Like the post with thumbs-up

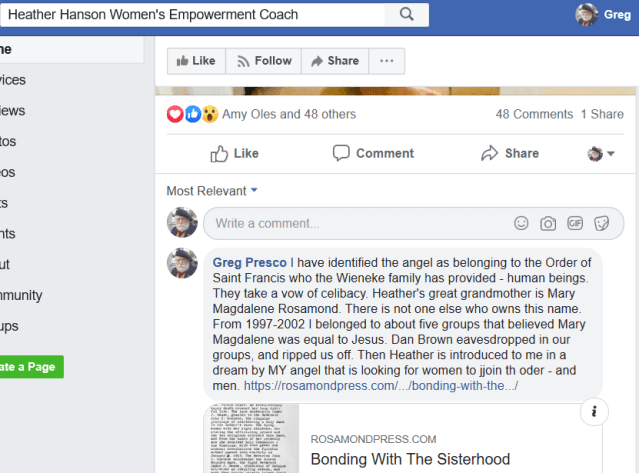pos(234,153)
